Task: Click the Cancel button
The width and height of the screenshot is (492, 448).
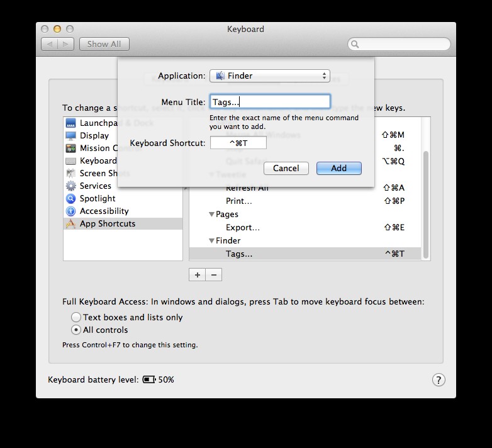Action: [286, 168]
